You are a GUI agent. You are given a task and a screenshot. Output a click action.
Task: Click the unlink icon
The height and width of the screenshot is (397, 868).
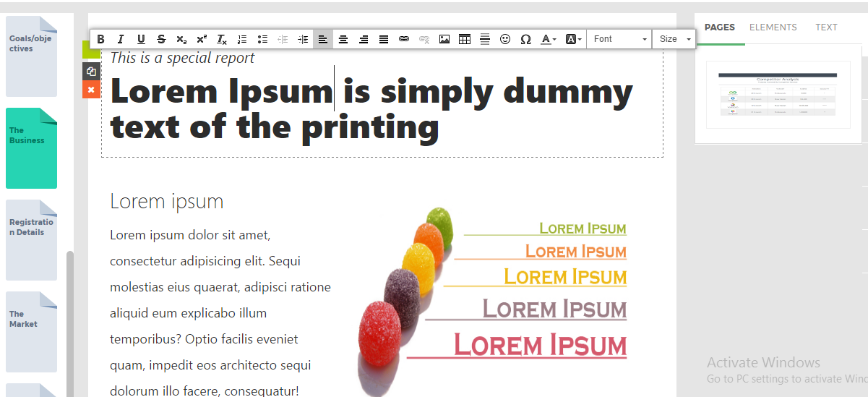(x=424, y=39)
